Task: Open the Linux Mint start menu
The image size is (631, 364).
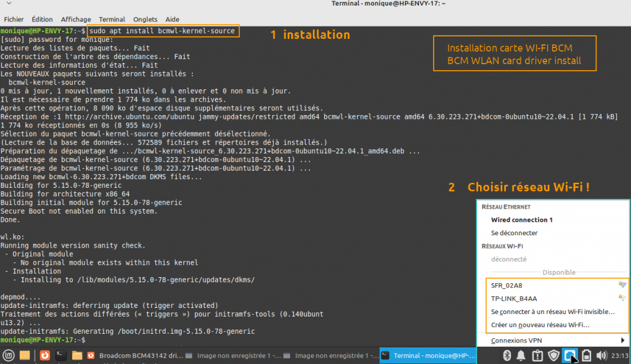Action: point(9,355)
